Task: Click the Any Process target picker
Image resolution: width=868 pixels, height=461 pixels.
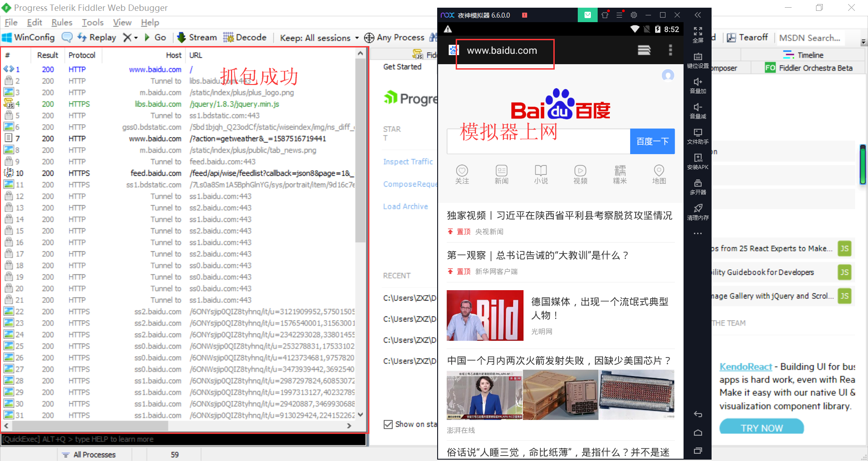Action: (394, 38)
